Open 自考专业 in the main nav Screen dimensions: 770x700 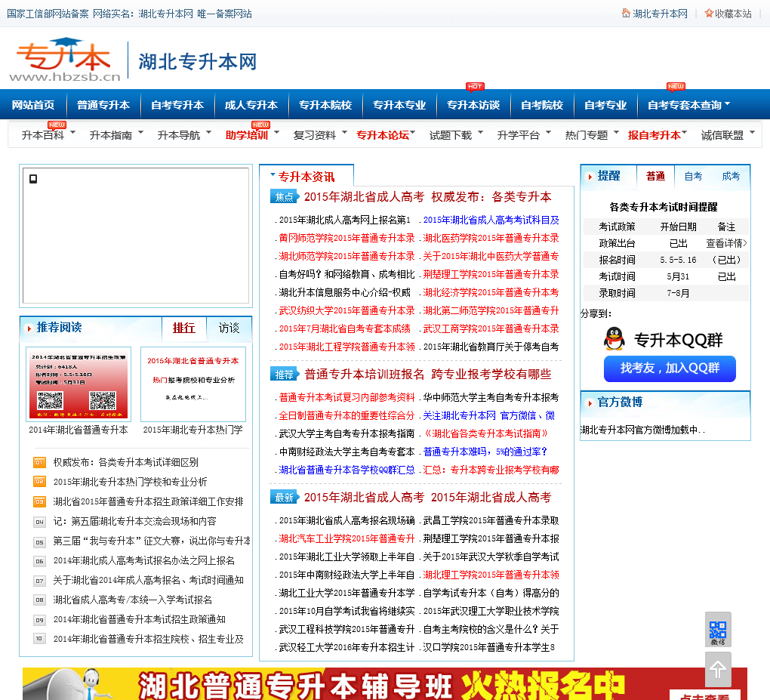(x=605, y=105)
